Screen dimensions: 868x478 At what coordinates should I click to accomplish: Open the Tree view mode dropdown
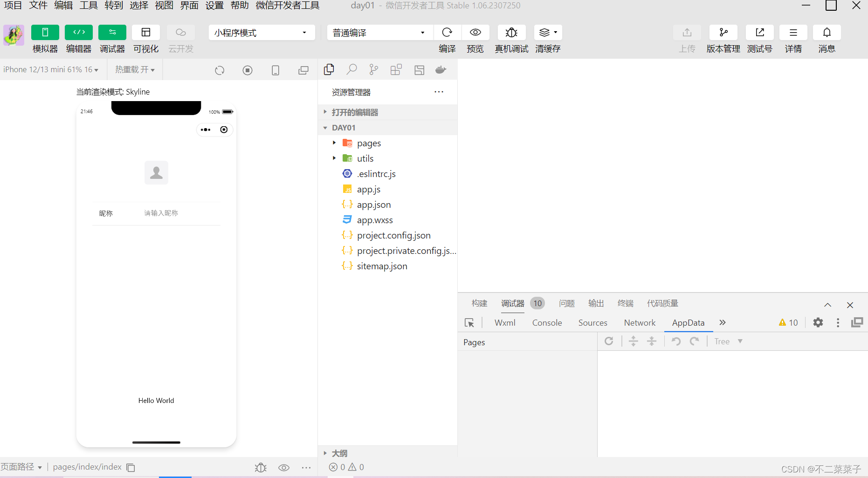click(728, 341)
